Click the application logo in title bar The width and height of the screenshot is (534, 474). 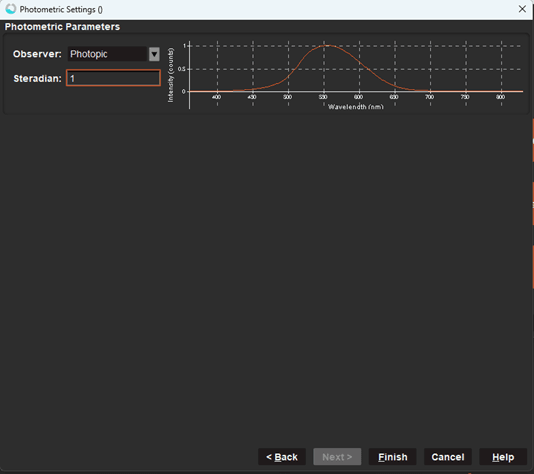10,9
